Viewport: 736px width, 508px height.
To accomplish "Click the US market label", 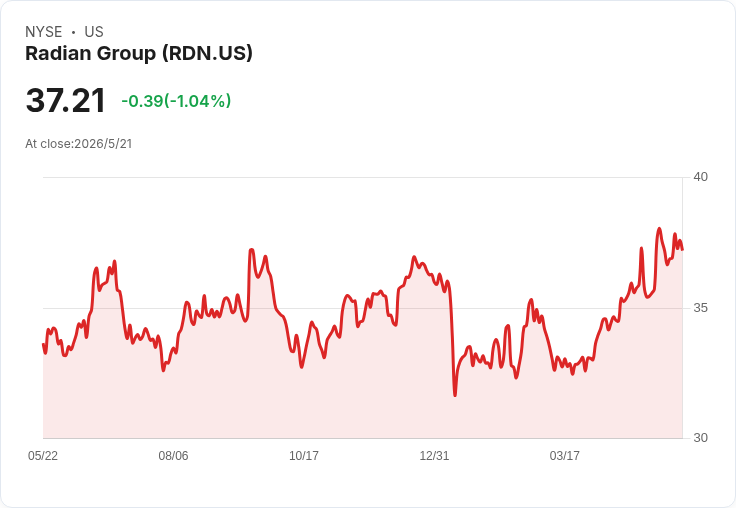I will pos(94,32).
